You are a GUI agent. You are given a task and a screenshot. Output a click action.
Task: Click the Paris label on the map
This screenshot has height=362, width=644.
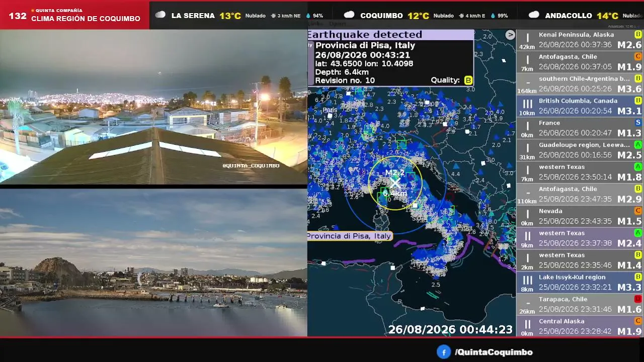330,110
